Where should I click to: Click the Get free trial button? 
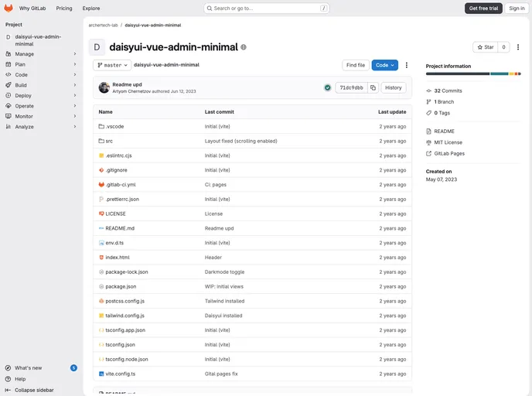(x=483, y=9)
